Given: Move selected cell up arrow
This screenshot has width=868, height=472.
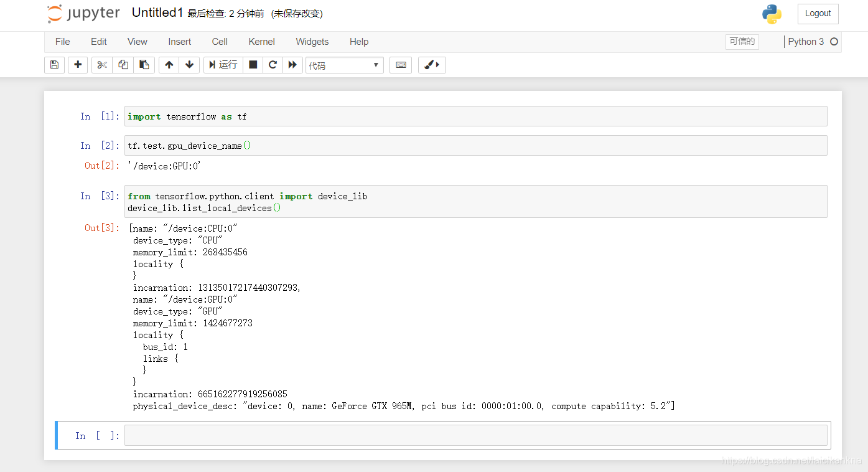Looking at the screenshot, I should [x=169, y=65].
